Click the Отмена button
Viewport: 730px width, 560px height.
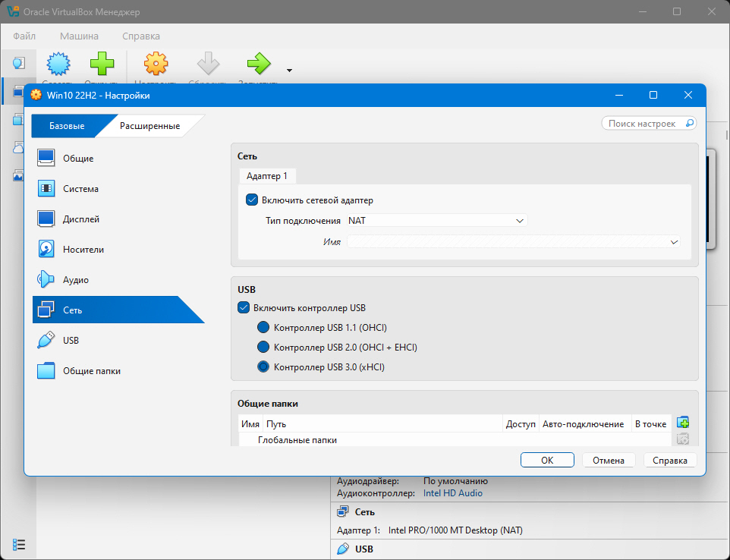coord(609,460)
